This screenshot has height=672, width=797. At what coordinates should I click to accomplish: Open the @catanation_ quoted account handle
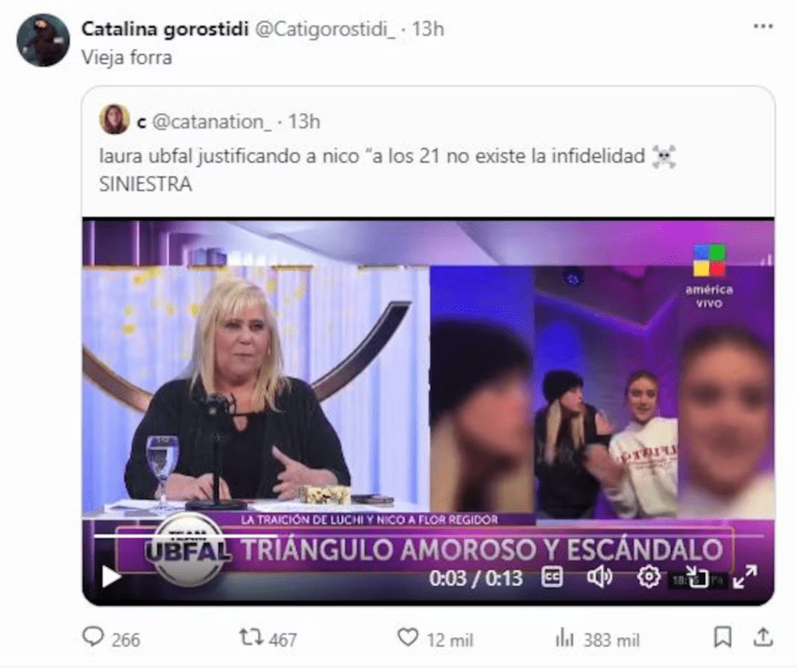click(212, 121)
